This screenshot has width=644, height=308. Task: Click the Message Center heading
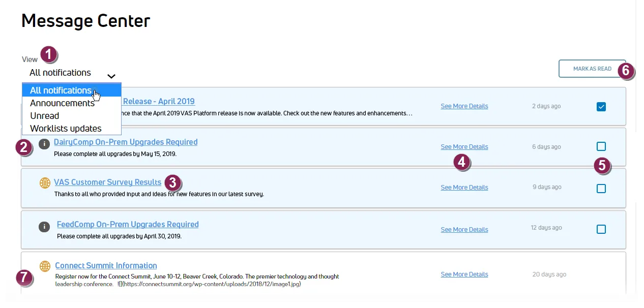[86, 21]
